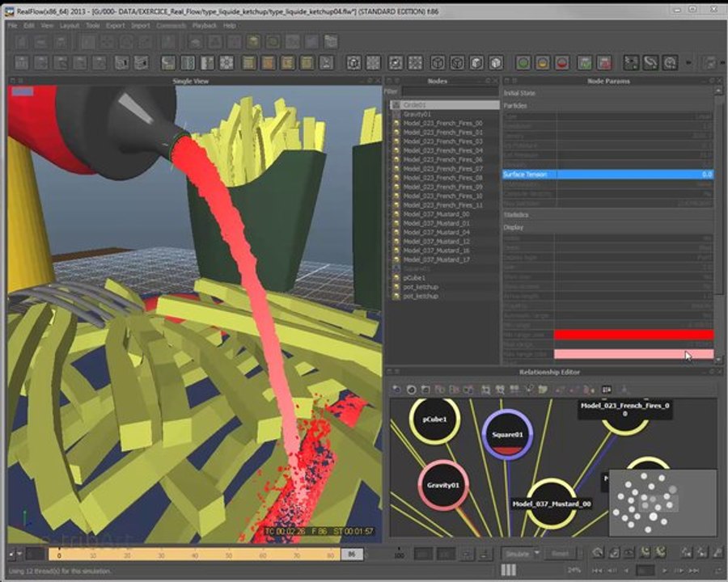Click the Simulate button
Screen dimensions: 728x582
click(x=517, y=554)
